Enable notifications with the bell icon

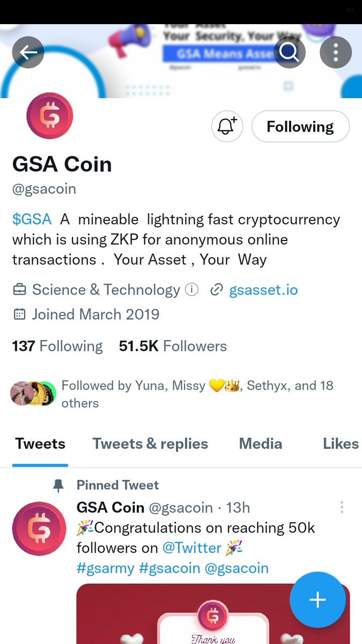point(227,127)
